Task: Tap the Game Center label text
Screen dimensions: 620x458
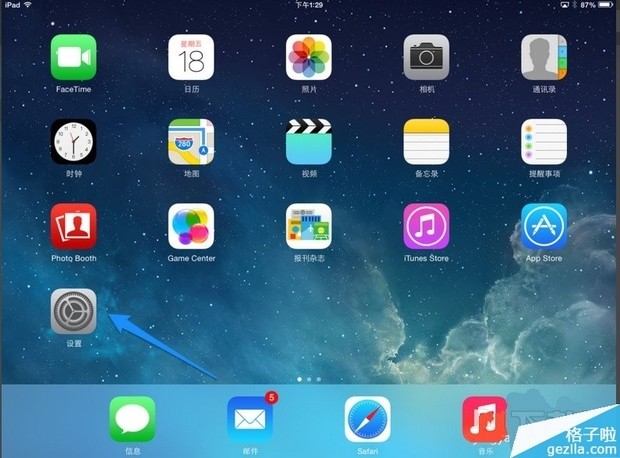Action: [191, 258]
